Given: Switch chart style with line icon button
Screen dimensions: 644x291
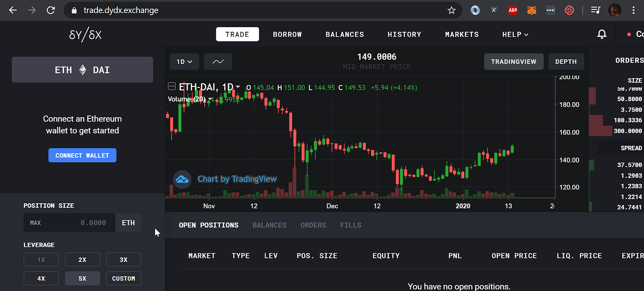Looking at the screenshot, I should pyautogui.click(x=218, y=62).
